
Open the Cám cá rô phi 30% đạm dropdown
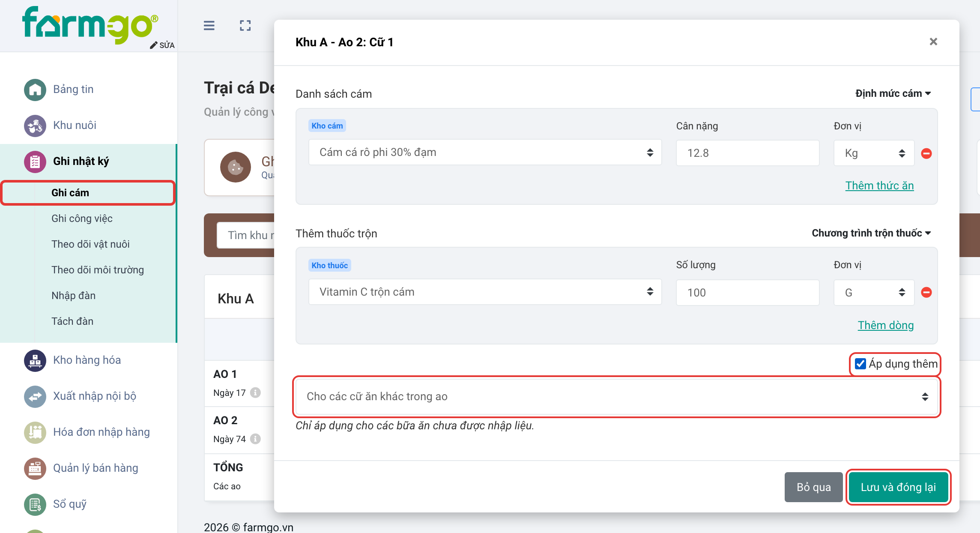coord(485,153)
